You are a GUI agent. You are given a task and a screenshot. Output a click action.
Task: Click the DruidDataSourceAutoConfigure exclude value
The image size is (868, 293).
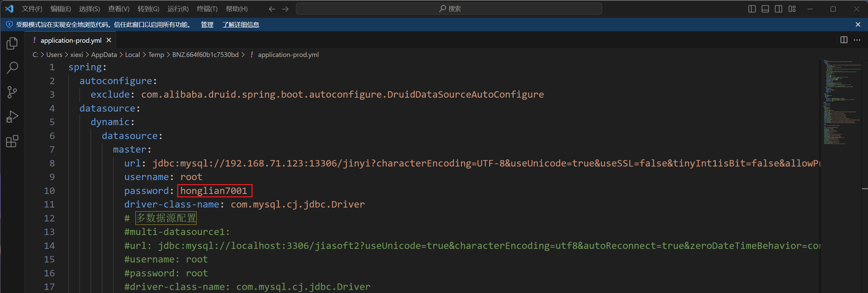point(343,95)
